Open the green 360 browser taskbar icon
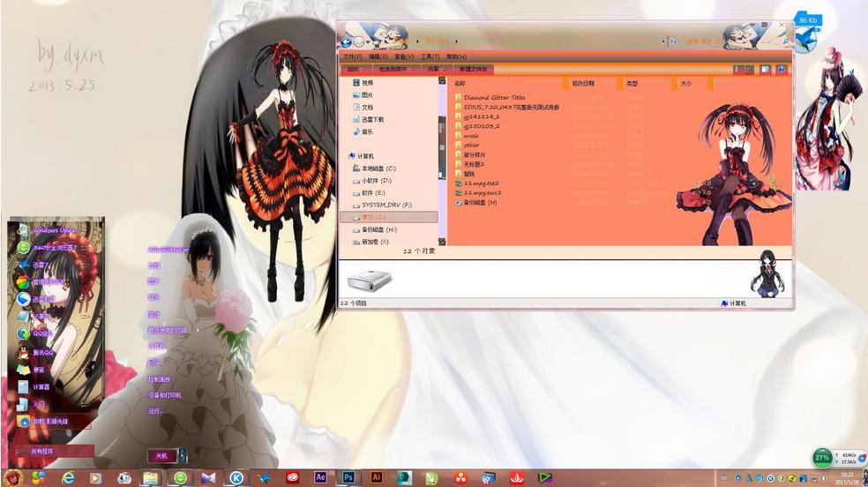This screenshot has width=868, height=487. 180,477
